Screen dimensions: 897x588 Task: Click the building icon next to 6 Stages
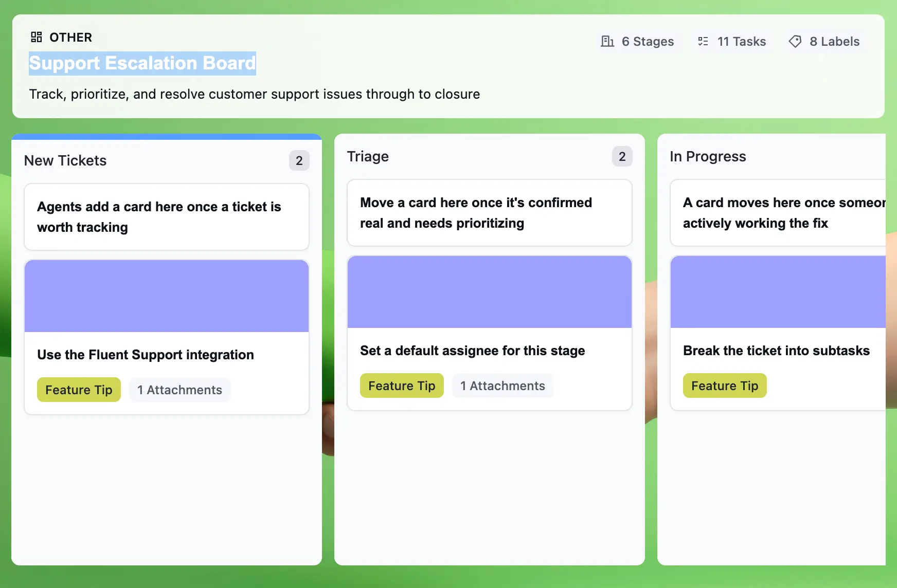(x=607, y=41)
